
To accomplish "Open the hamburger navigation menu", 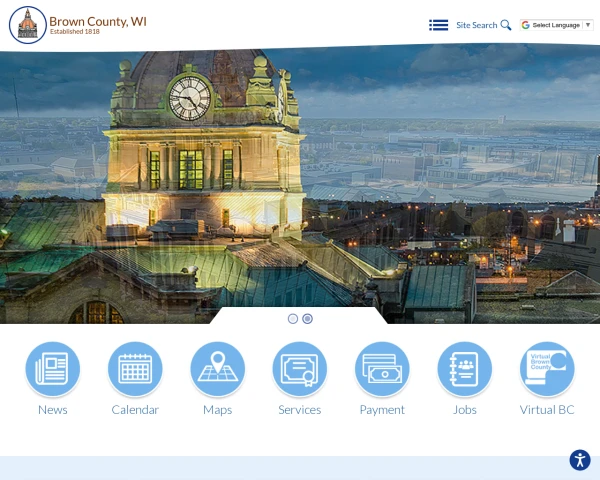I will [439, 25].
